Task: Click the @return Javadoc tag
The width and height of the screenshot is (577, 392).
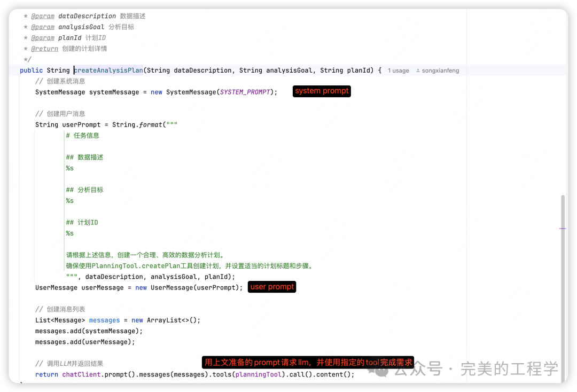Action: (x=44, y=49)
